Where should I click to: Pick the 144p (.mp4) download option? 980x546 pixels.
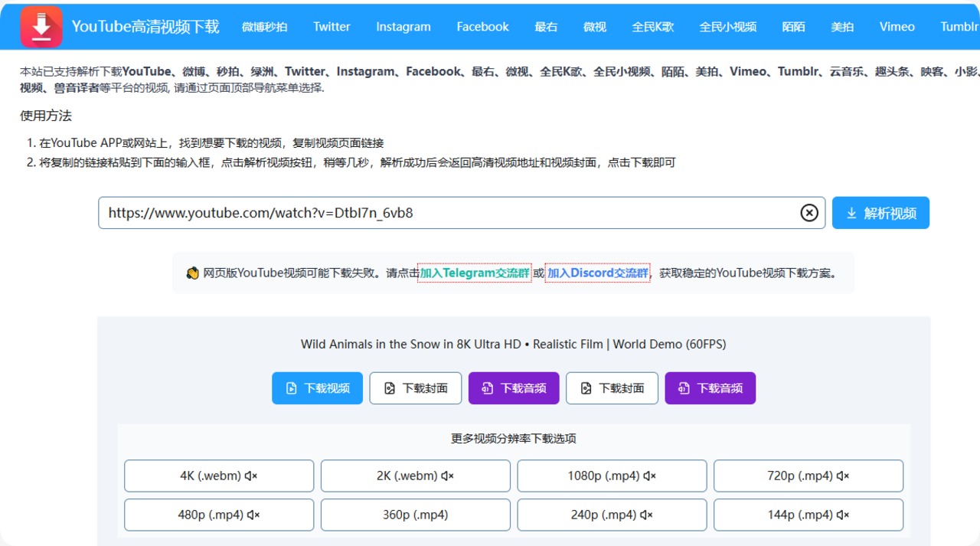click(x=808, y=515)
